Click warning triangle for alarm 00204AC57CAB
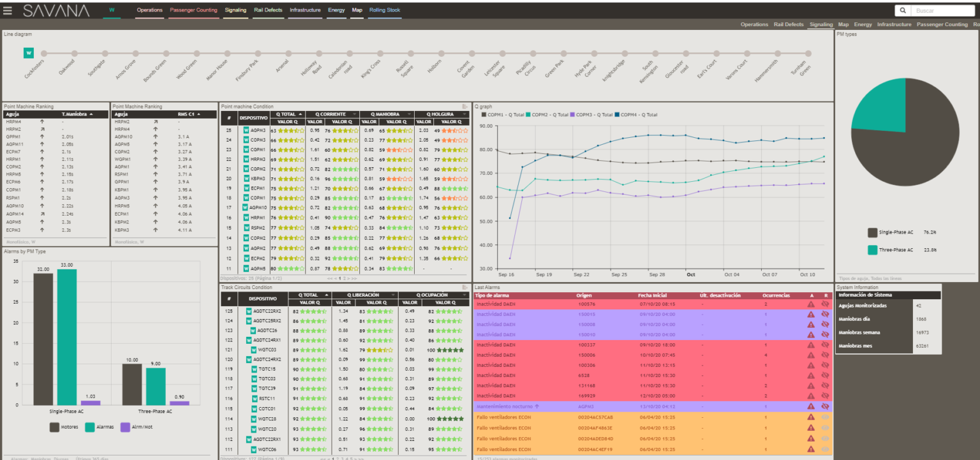The width and height of the screenshot is (980, 460). point(811,417)
